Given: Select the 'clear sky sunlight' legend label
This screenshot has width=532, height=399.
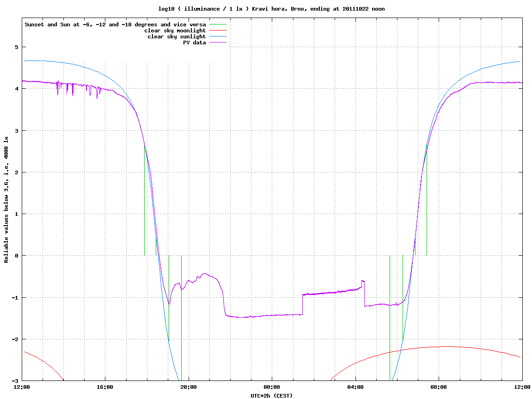Looking at the screenshot, I should point(177,37).
